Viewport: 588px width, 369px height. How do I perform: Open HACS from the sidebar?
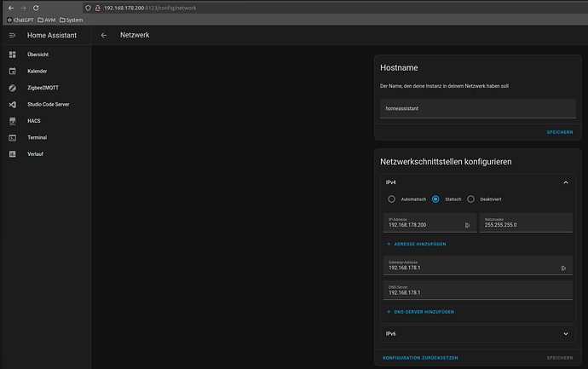coord(34,121)
